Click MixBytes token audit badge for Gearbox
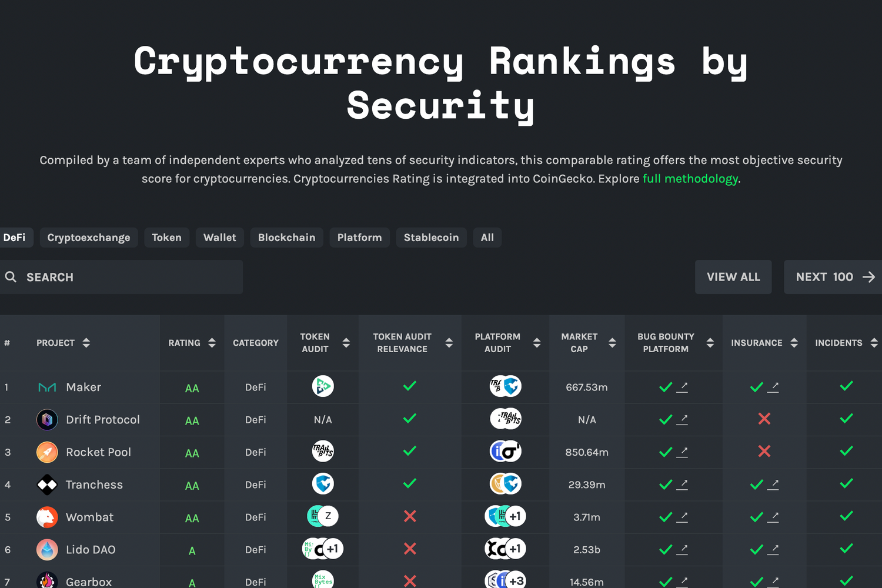Image resolution: width=882 pixels, height=588 pixels. (x=323, y=580)
